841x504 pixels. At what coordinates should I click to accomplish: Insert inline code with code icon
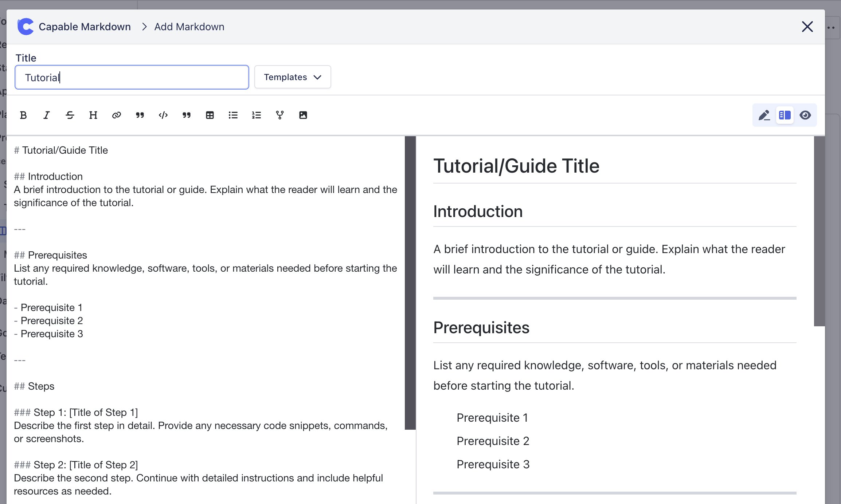pyautogui.click(x=163, y=115)
